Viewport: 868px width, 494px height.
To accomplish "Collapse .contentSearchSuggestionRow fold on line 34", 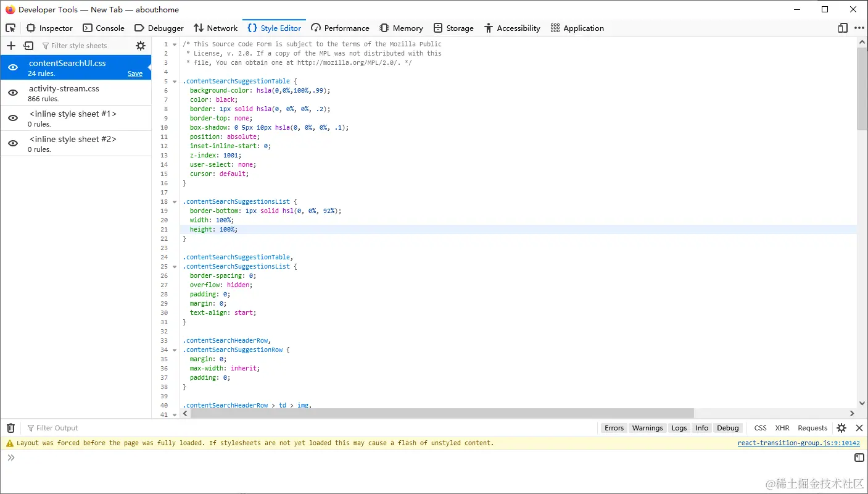I will 175,350.
